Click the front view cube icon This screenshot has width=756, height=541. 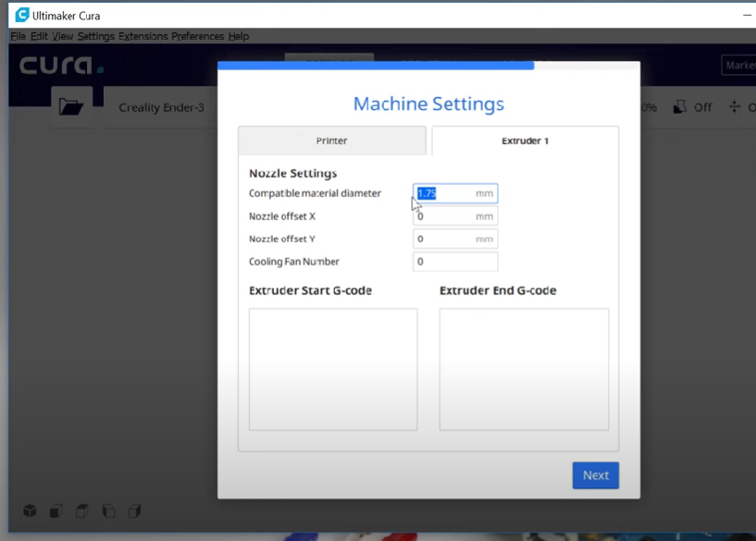[56, 510]
